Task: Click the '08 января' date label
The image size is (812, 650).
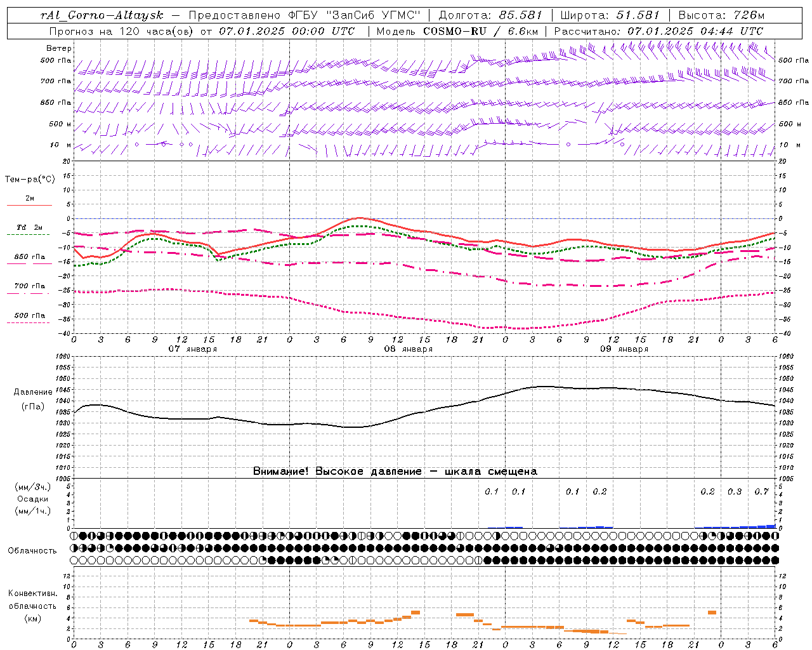Action: pos(408,349)
